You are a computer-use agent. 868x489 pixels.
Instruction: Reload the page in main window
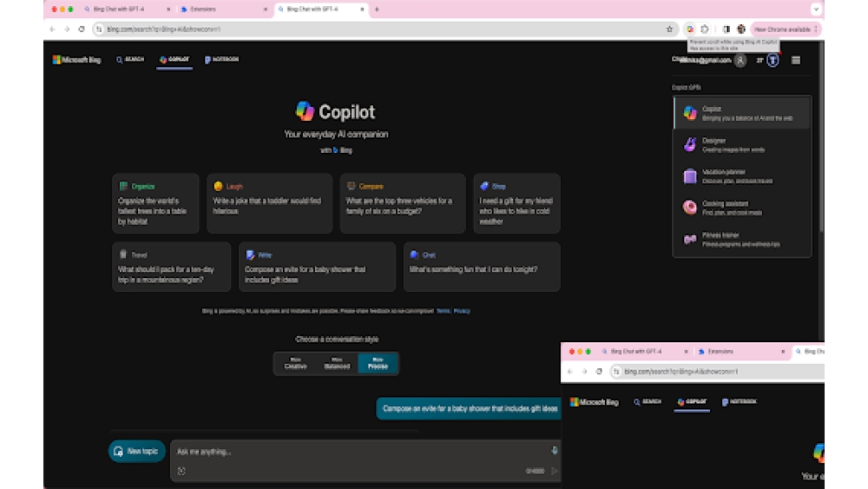click(x=82, y=30)
